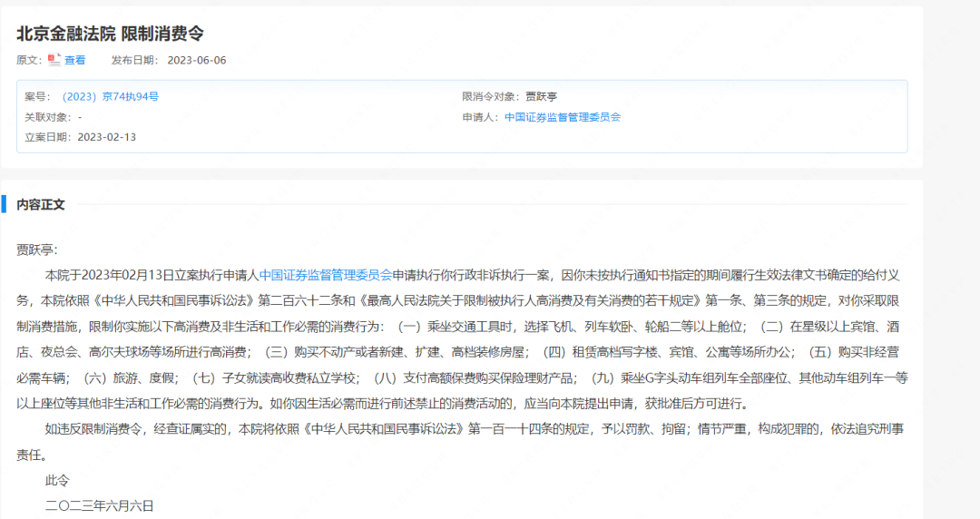Click the 申请人 field label
Image resolution: width=980 pixels, height=519 pixels.
[x=480, y=117]
